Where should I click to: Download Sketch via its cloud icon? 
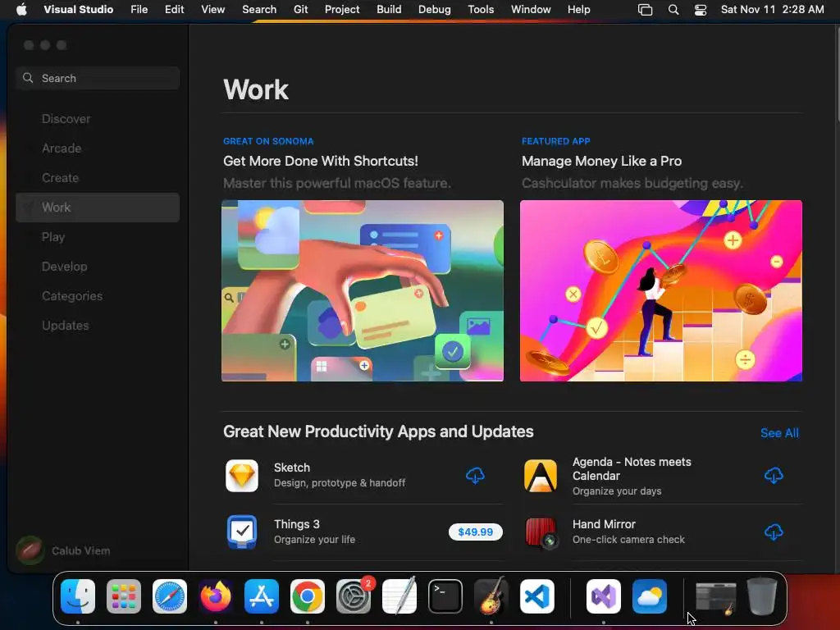point(475,475)
